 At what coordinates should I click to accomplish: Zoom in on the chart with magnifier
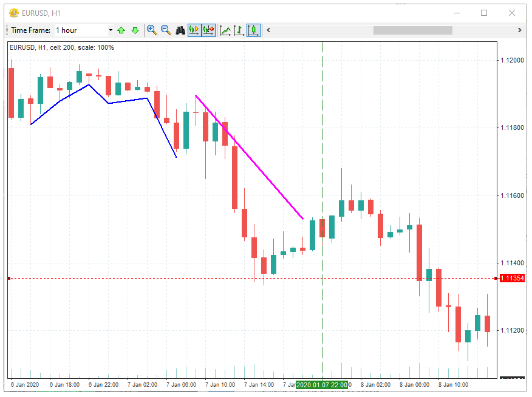point(151,29)
